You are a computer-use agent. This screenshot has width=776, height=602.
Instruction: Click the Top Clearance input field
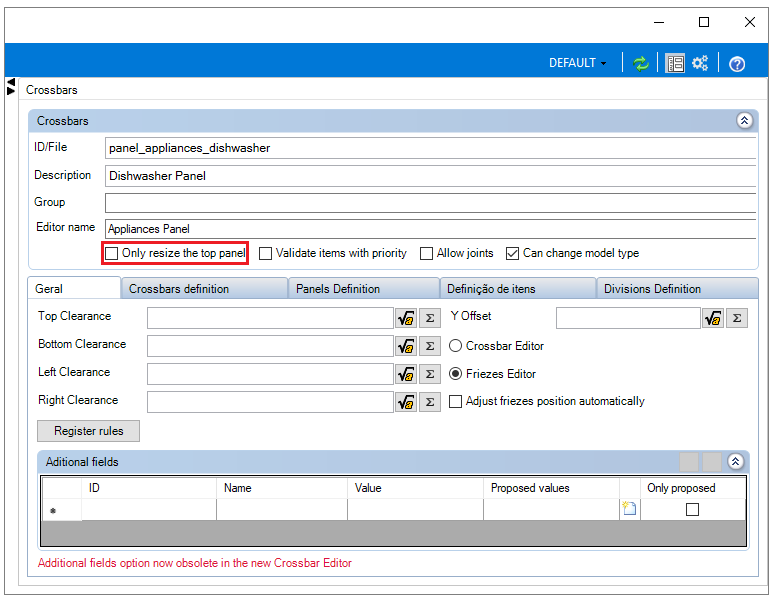[x=270, y=318]
